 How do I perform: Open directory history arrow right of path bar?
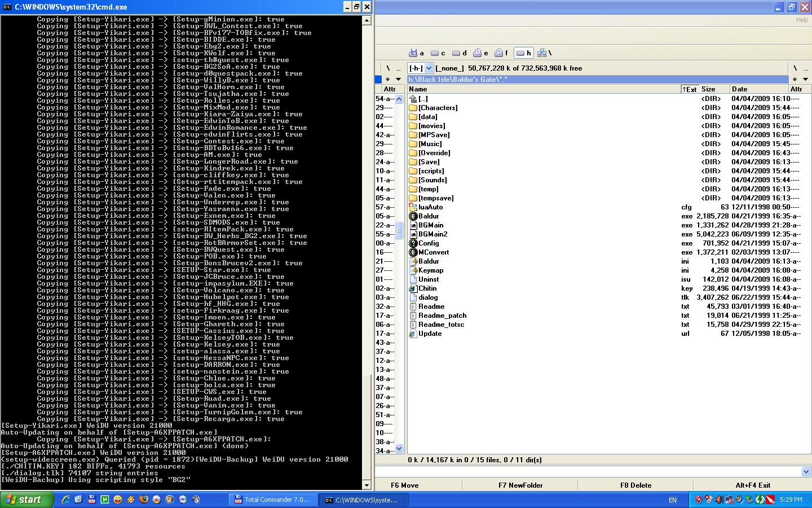click(x=805, y=80)
